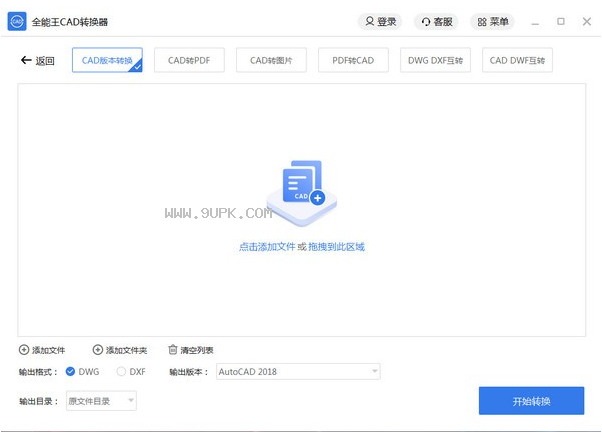Maximize the converter window

[x=561, y=22]
